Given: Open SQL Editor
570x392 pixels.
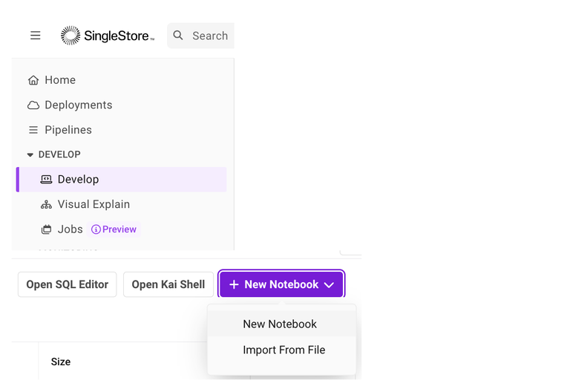Looking at the screenshot, I should point(67,285).
